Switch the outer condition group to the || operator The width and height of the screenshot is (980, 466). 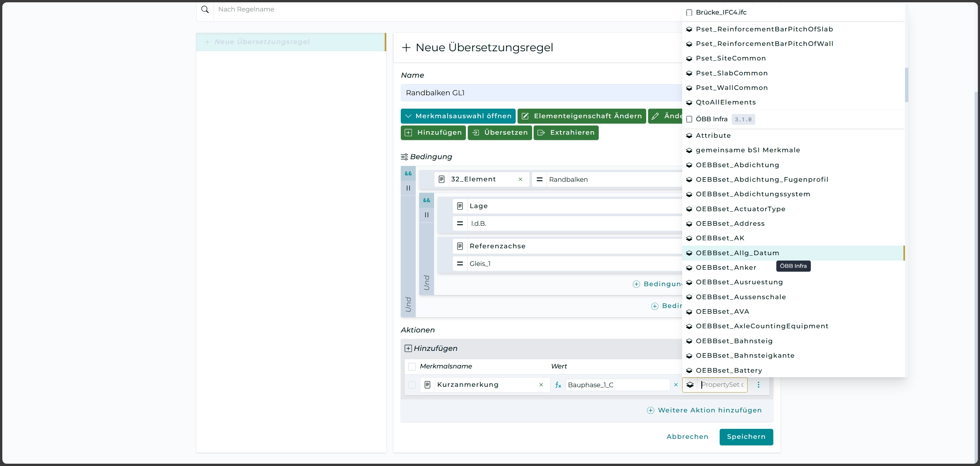pyautogui.click(x=408, y=188)
